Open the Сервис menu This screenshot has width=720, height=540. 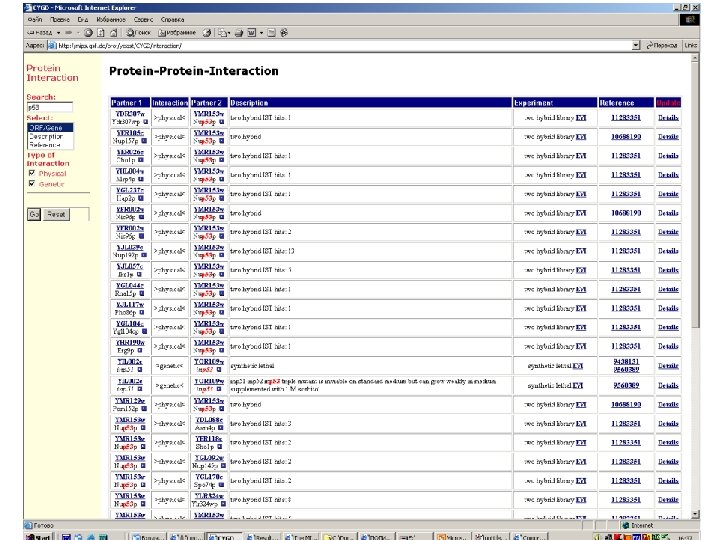click(143, 20)
